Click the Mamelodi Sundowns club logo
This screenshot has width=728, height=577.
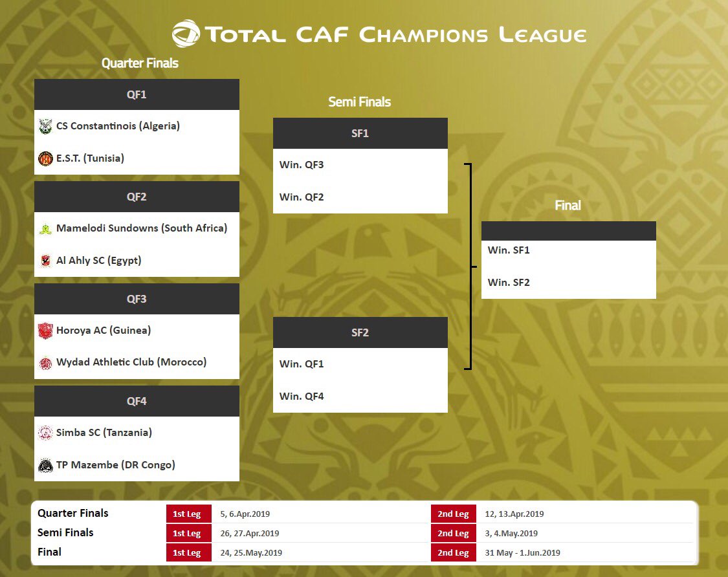[45, 228]
